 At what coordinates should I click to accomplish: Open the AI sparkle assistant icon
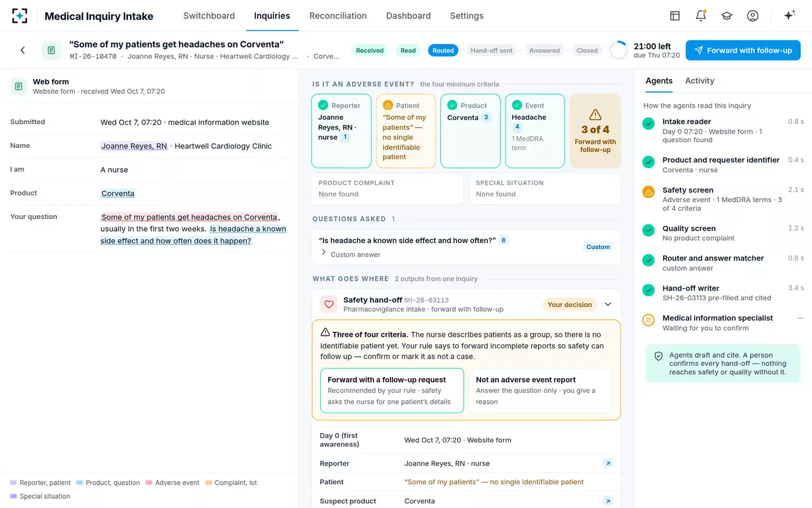pyautogui.click(x=789, y=15)
